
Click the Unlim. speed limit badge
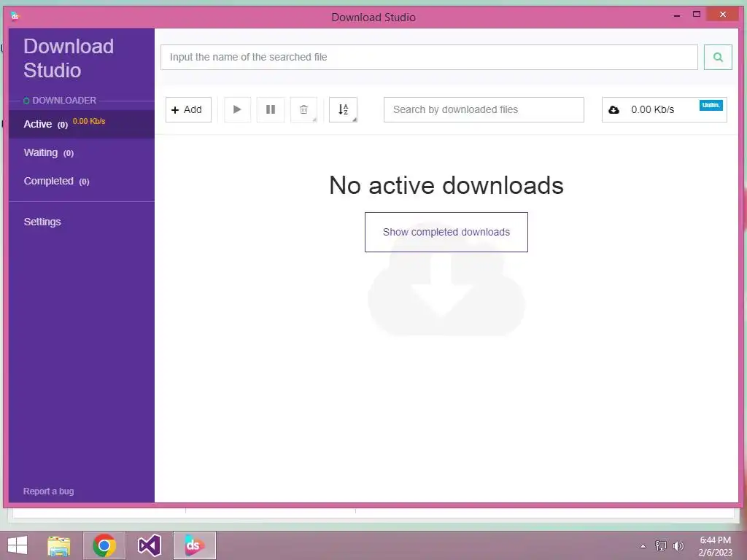711,105
